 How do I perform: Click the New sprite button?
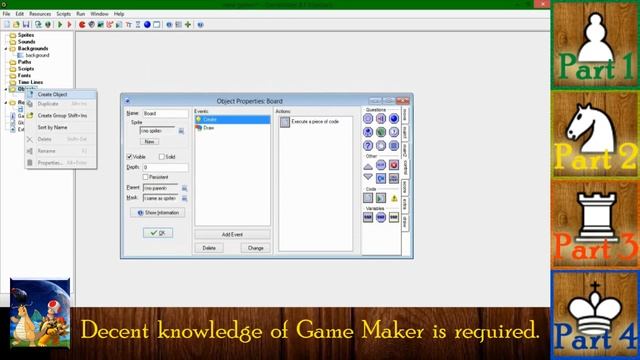click(x=149, y=142)
